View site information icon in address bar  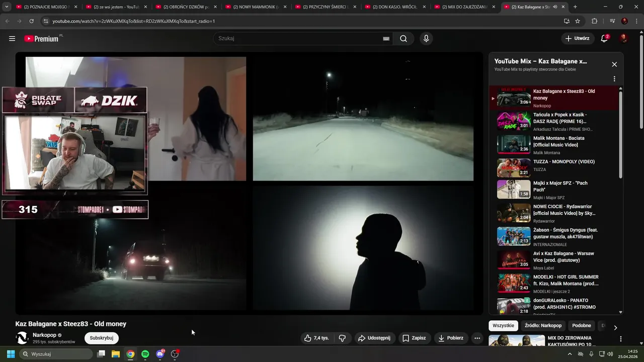coord(46,21)
